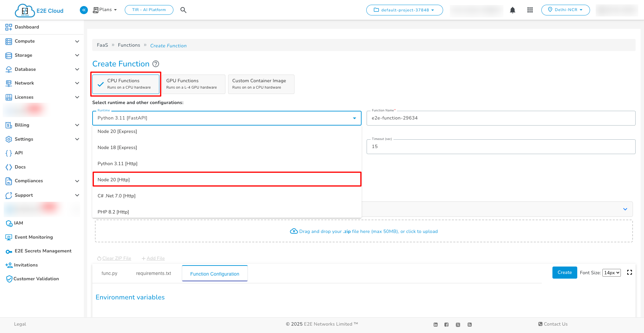This screenshot has height=333, width=644.
Task: Click the Docs code icon
Action: pyautogui.click(x=9, y=167)
